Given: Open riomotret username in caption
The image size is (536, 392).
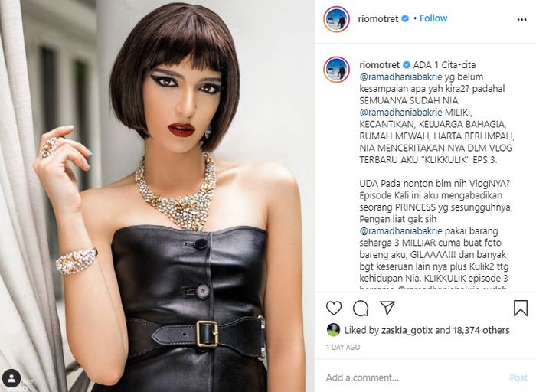Looking at the screenshot, I should click(380, 64).
